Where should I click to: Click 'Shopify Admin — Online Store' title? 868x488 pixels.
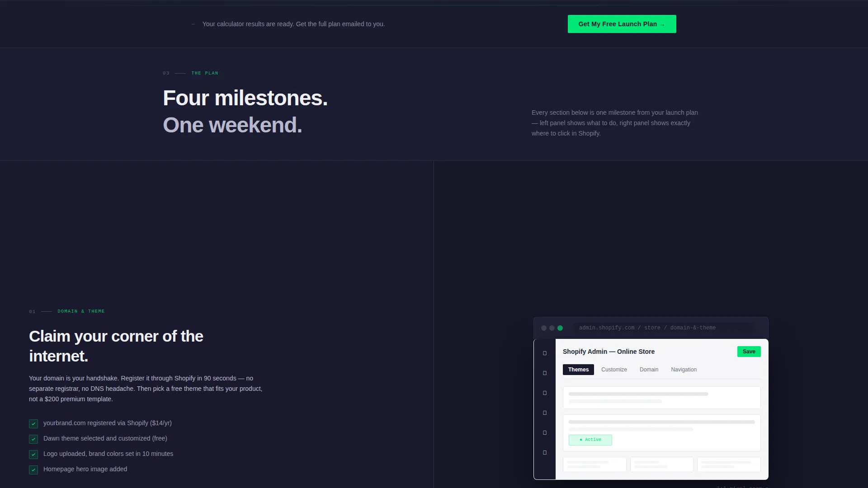pos(609,352)
